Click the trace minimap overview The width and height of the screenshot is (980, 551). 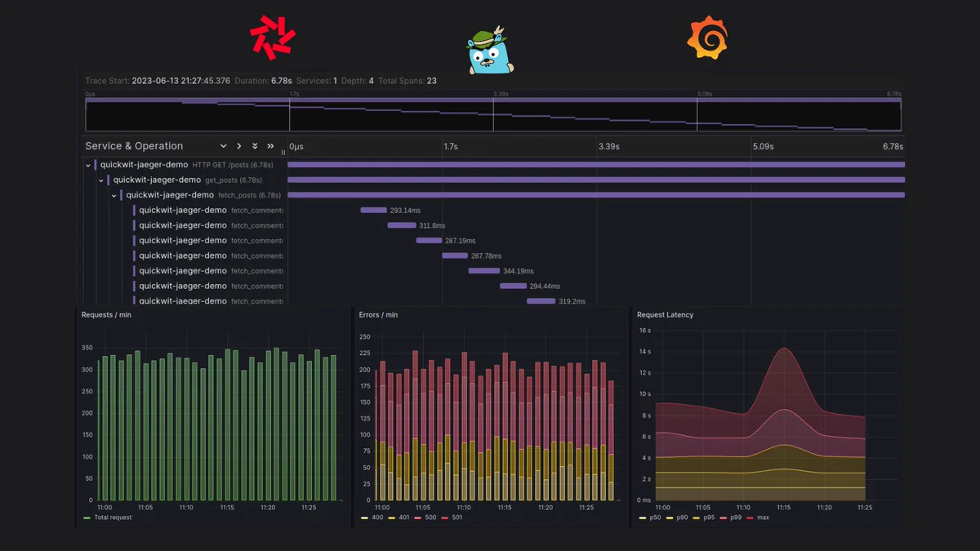(x=493, y=114)
